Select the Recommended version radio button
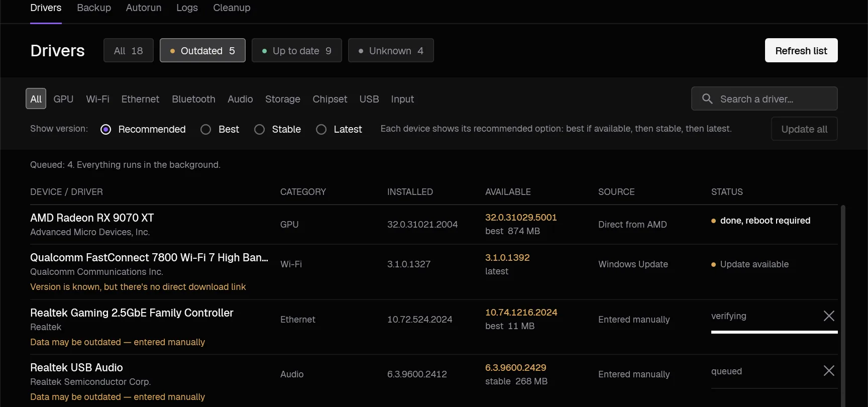868x407 pixels. (x=106, y=130)
